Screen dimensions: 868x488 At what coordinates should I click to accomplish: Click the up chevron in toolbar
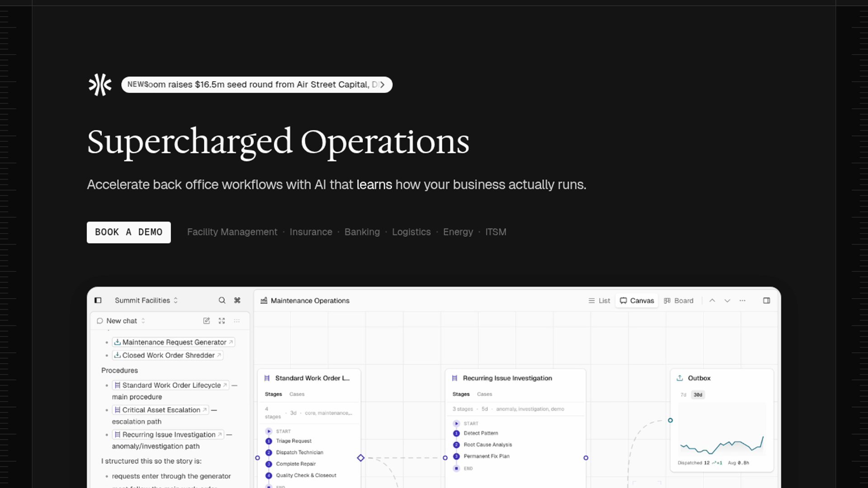712,300
